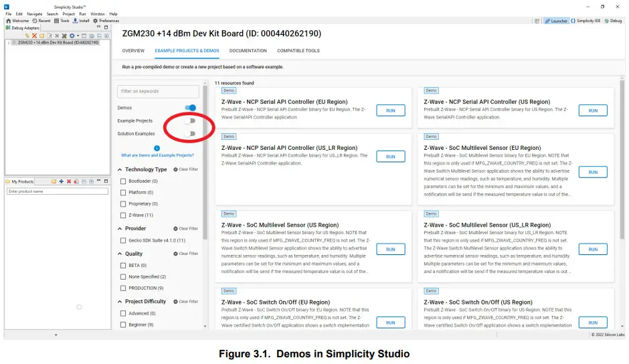Select the My Products panel tab
The height and width of the screenshot is (364, 629).
coord(20,181)
